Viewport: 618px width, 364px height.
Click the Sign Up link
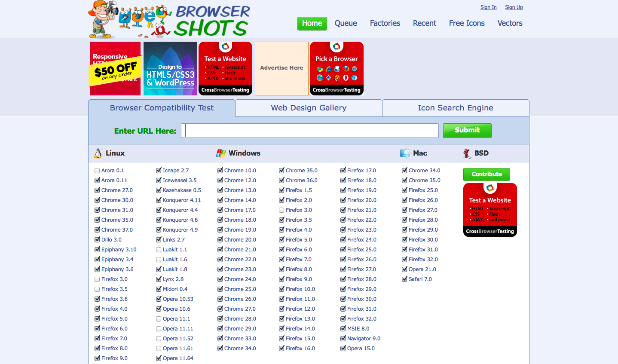tap(514, 7)
